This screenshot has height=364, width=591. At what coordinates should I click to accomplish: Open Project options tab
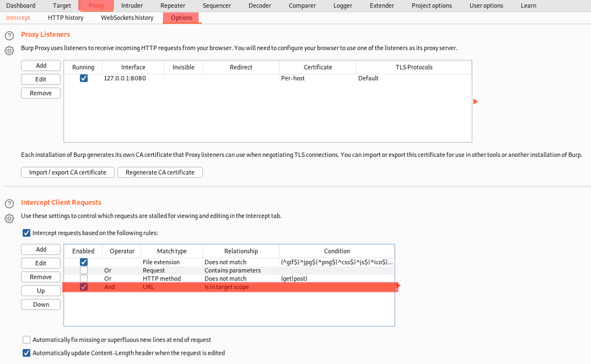(432, 5)
